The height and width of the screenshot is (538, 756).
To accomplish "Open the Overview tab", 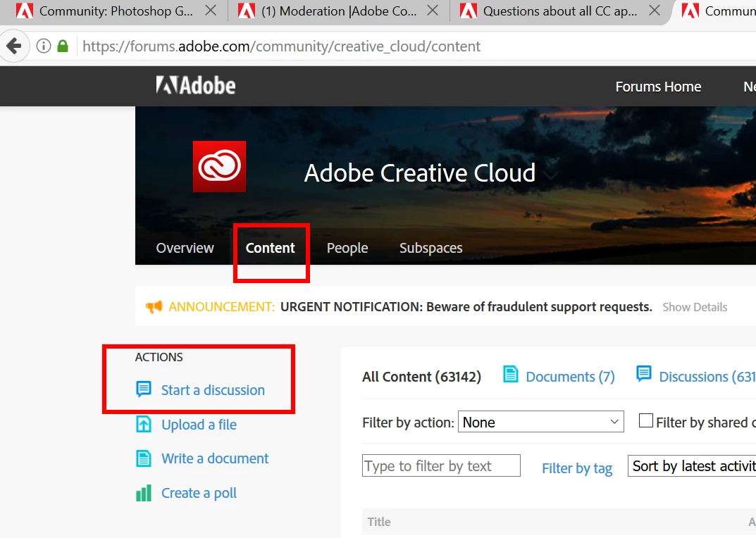I will click(185, 248).
